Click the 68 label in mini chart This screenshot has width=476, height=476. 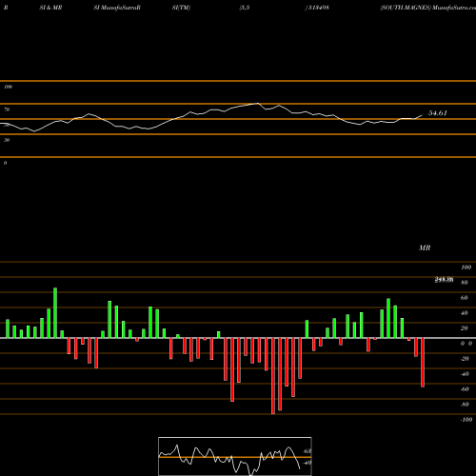point(307,451)
